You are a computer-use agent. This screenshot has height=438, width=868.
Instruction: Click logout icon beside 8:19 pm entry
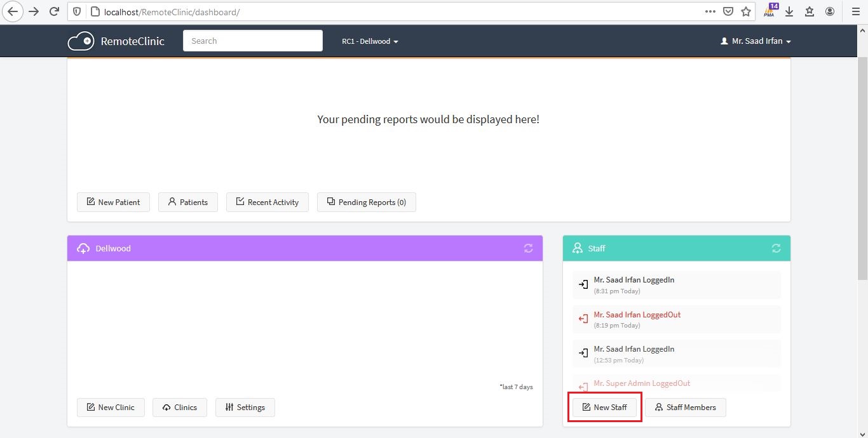583,319
